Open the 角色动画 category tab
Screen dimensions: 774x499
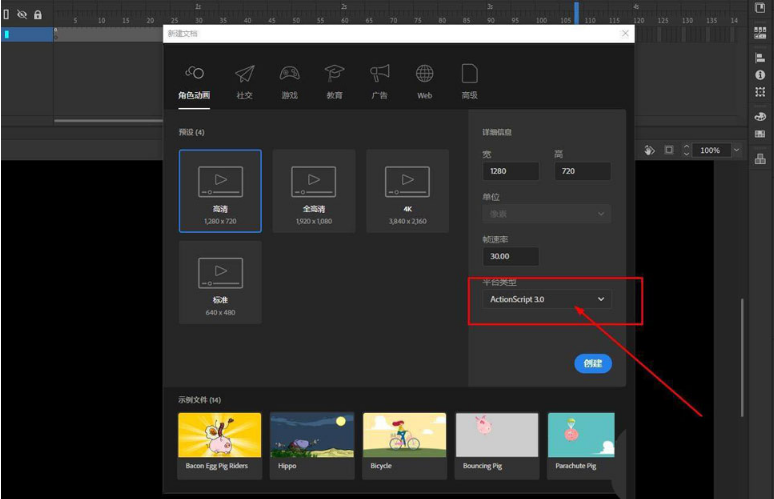coord(194,83)
